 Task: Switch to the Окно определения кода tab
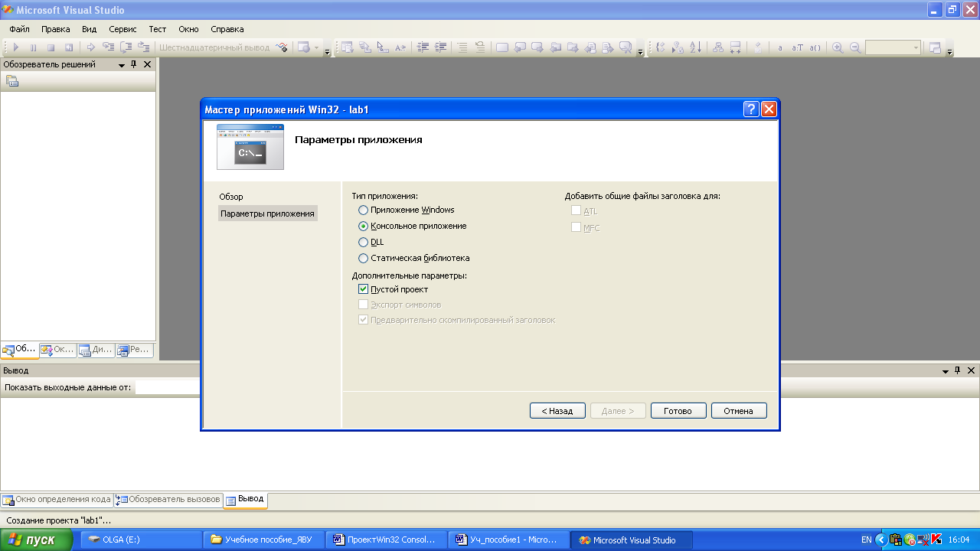pyautogui.click(x=57, y=500)
